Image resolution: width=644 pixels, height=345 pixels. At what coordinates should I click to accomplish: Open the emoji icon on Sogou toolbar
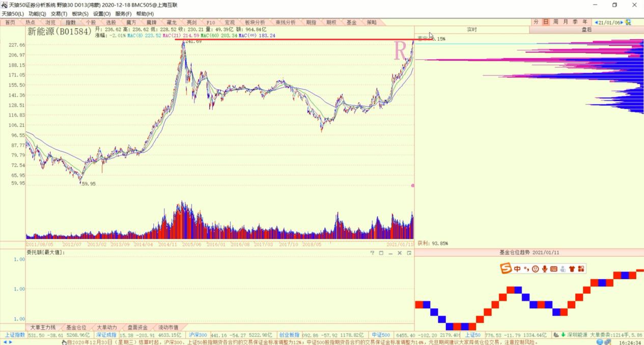click(535, 269)
